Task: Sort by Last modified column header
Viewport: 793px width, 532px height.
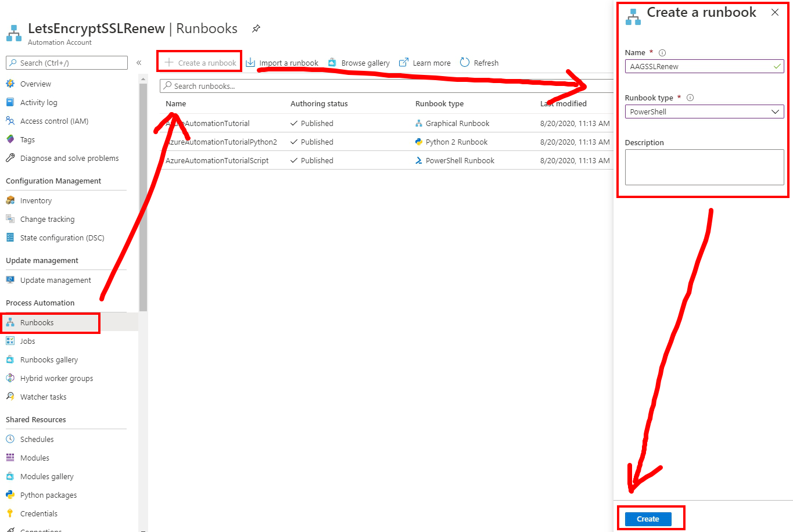Action: tap(564, 103)
